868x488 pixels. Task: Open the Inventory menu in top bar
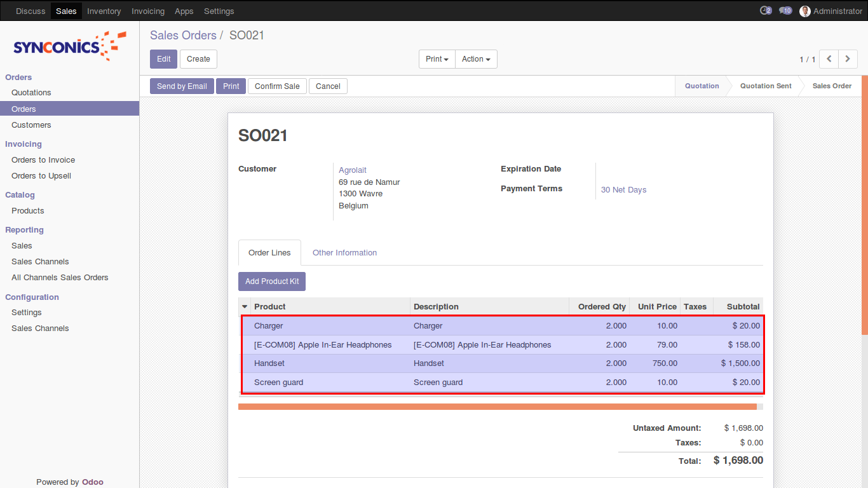click(x=104, y=11)
